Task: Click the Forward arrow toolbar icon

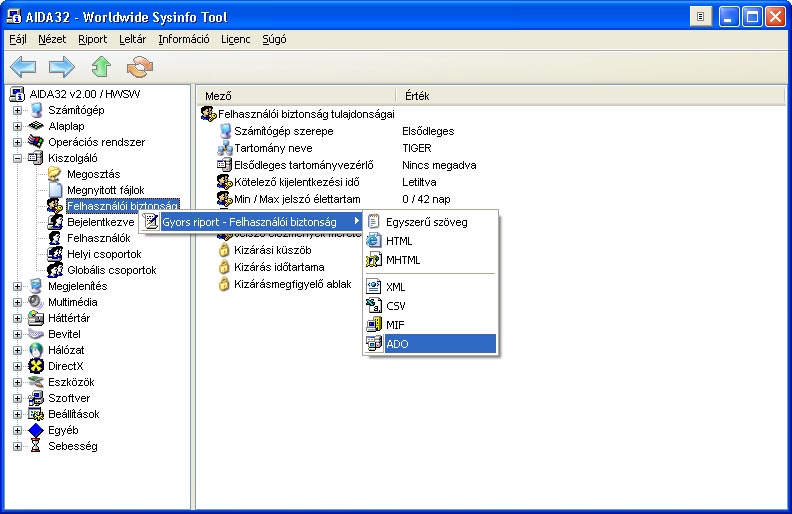Action: coord(62,67)
